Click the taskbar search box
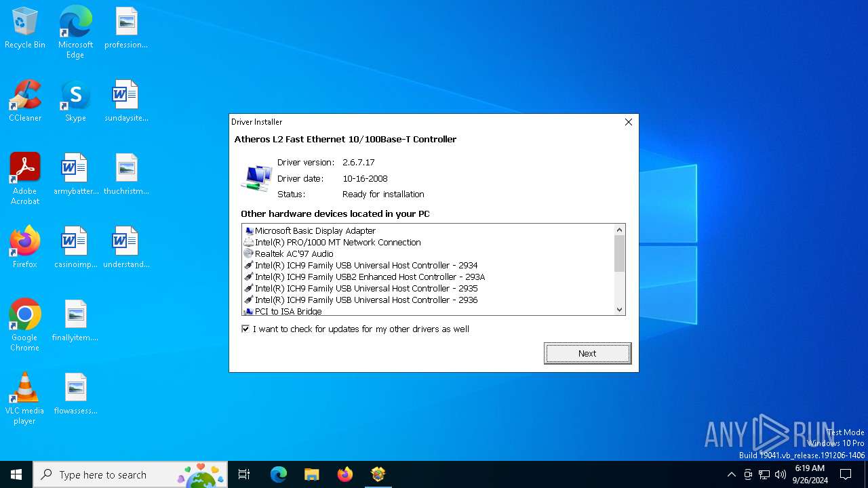Screen dimensions: 868x488 (x=130, y=474)
